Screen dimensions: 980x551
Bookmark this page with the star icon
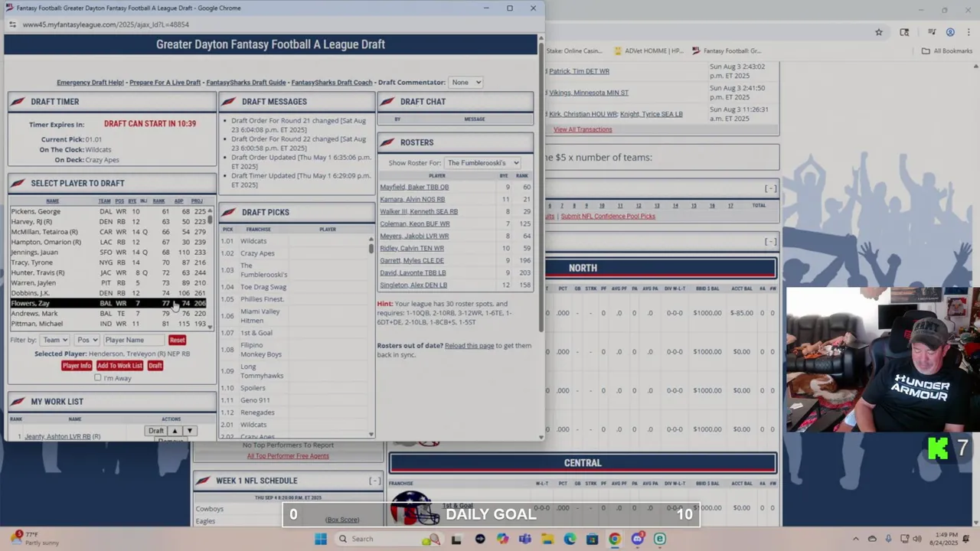879,32
